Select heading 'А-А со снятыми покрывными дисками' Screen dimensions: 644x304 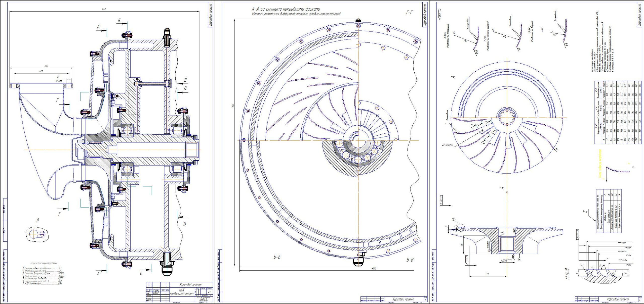click(x=286, y=9)
